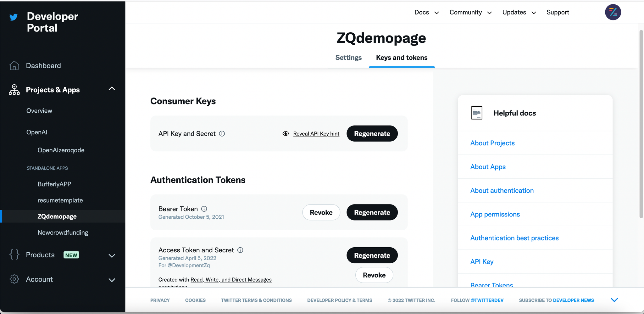Click the Helpful docs document icon
Screen dimensions: 644x314
[x=477, y=113]
